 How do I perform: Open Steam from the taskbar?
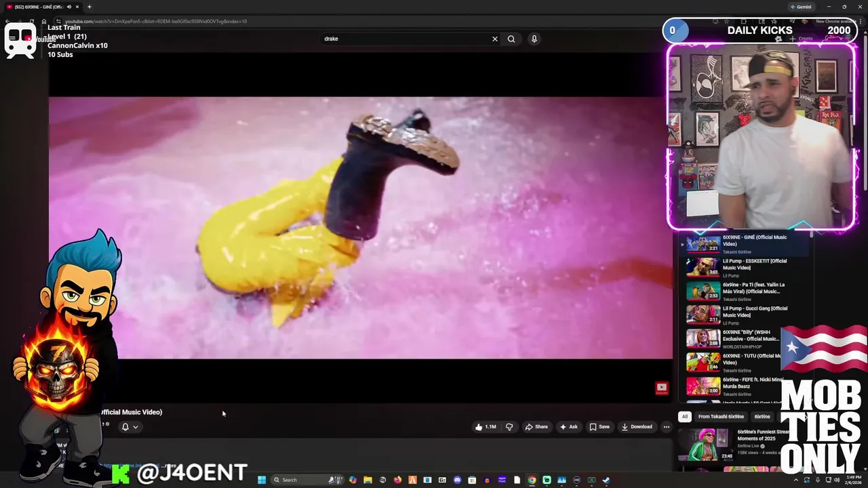coord(606,480)
